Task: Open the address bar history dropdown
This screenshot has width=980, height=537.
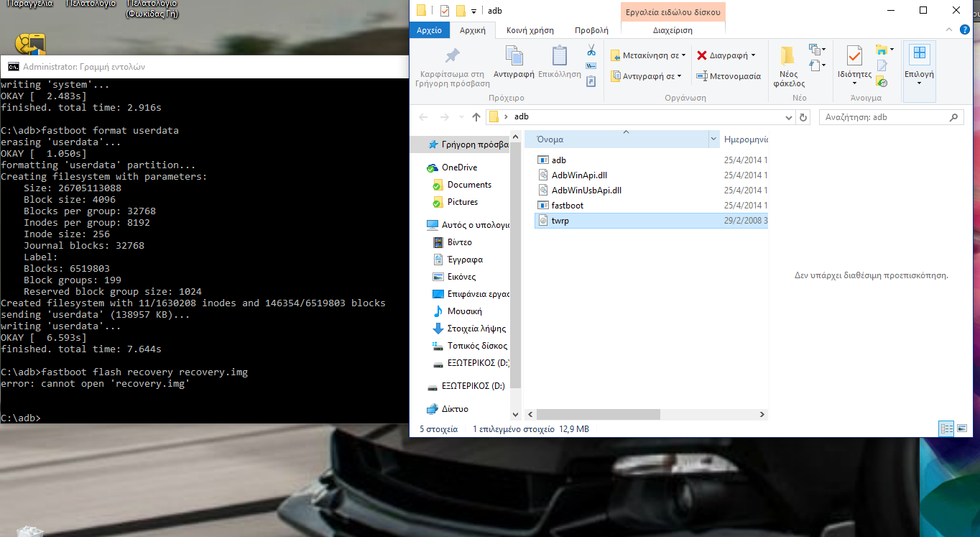Action: [787, 117]
